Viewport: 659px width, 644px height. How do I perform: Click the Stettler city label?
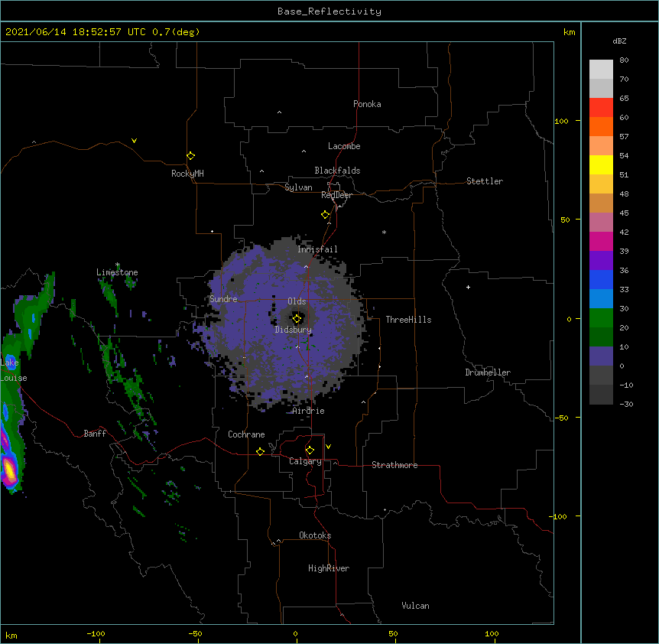pos(485,181)
